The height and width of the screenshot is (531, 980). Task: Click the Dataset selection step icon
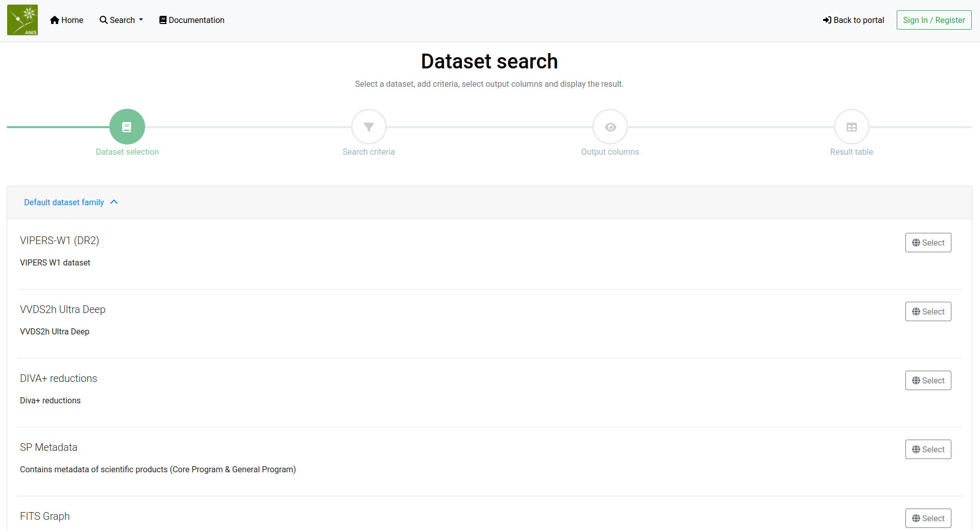click(x=127, y=127)
